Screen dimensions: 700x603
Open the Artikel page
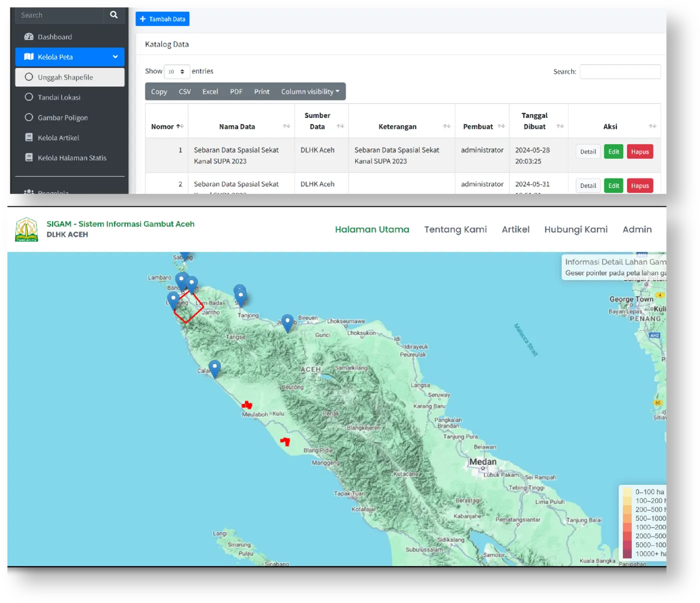point(515,229)
